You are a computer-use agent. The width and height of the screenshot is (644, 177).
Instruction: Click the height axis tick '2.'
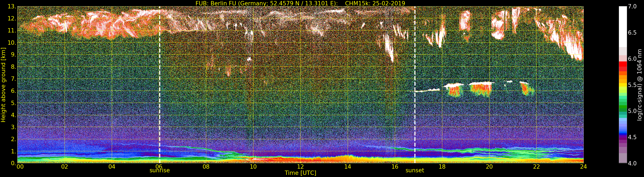[x=13, y=139]
